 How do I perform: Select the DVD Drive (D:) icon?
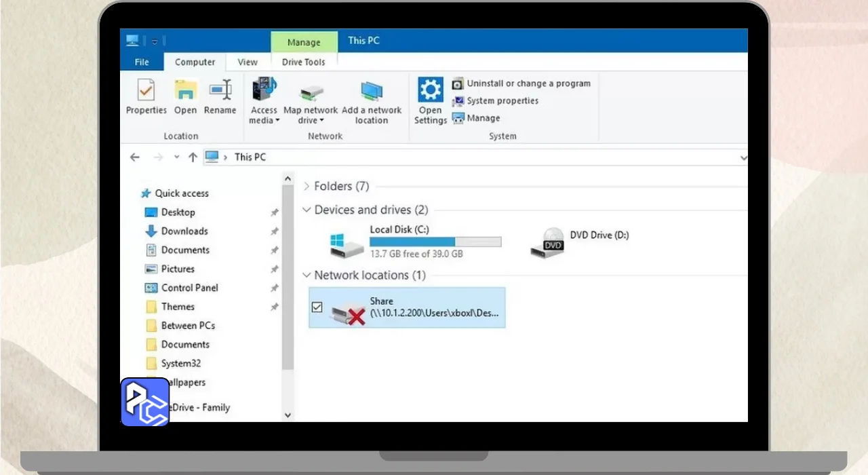click(x=548, y=243)
